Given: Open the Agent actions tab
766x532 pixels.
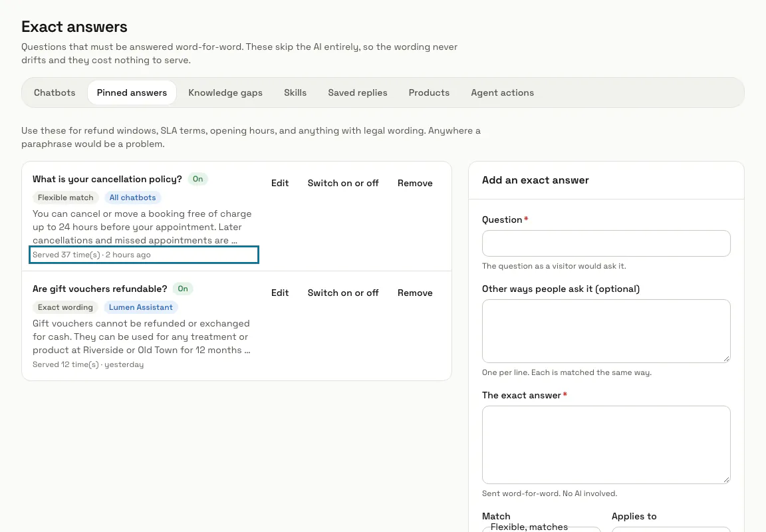Looking at the screenshot, I should click(502, 93).
